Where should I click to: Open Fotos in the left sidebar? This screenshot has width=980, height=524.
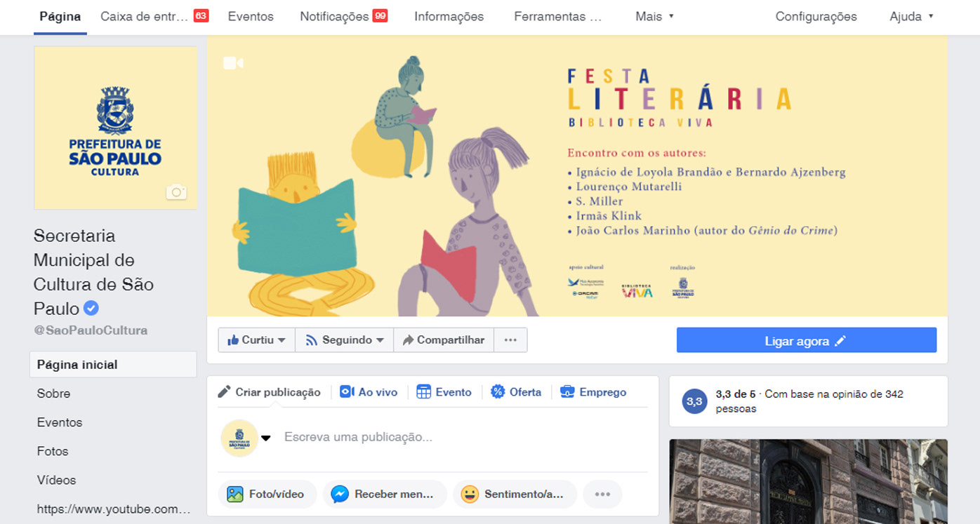[x=53, y=451]
